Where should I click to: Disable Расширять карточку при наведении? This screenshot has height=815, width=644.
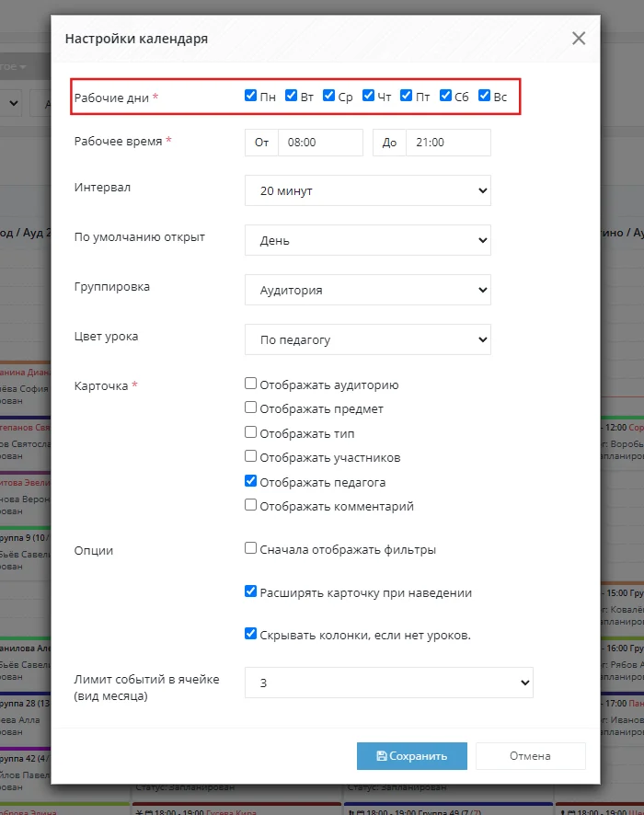[250, 591]
